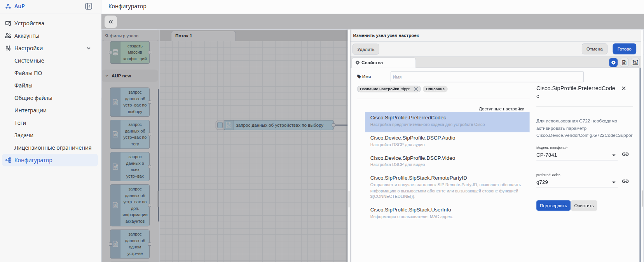Open node description document icon
This screenshot has height=262, width=644.
click(624, 62)
